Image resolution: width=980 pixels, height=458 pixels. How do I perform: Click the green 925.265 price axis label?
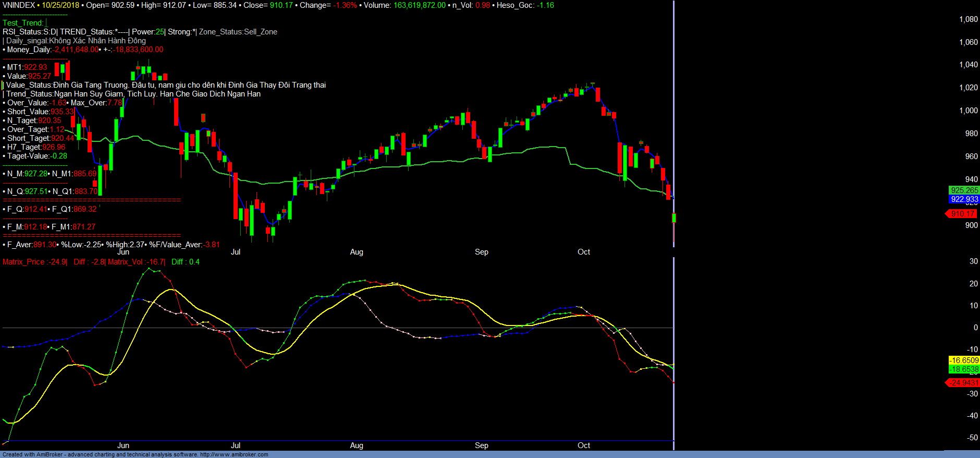(964, 190)
